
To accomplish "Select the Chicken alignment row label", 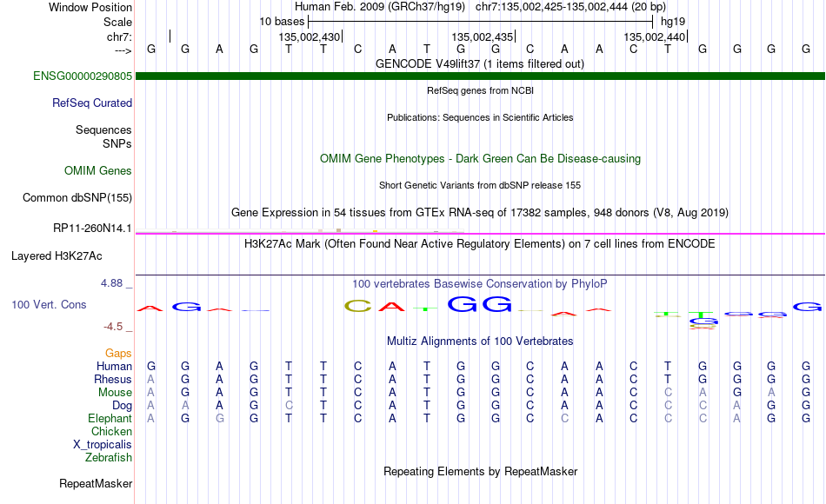I will (x=111, y=431).
